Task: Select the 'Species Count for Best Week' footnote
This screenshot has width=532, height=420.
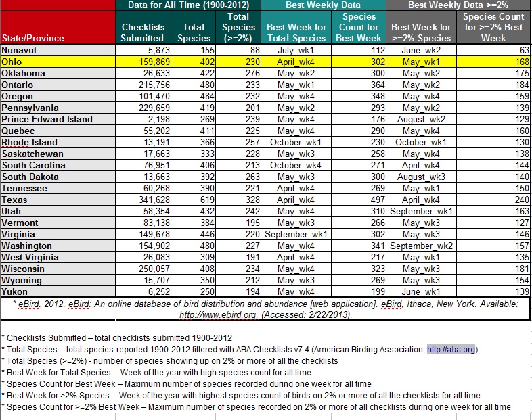Action: (x=186, y=384)
